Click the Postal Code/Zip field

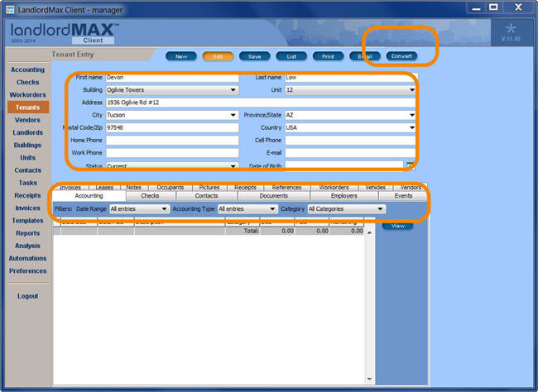172,127
